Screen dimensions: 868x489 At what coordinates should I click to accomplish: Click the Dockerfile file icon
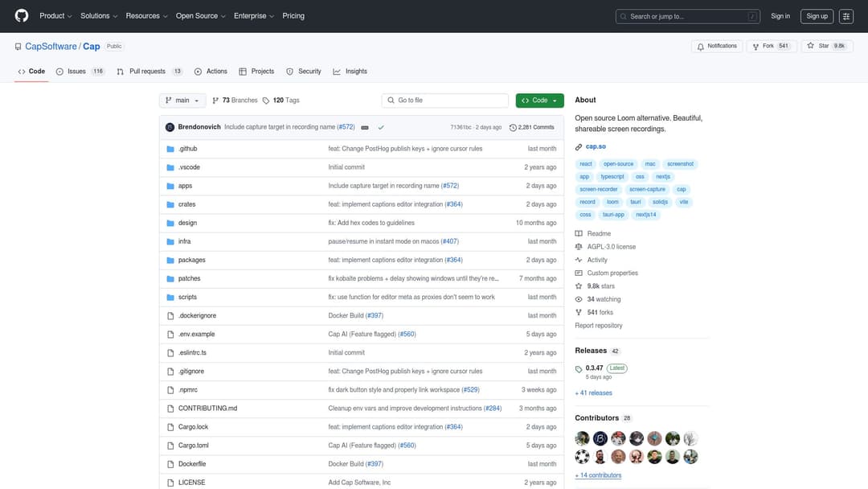(170, 464)
